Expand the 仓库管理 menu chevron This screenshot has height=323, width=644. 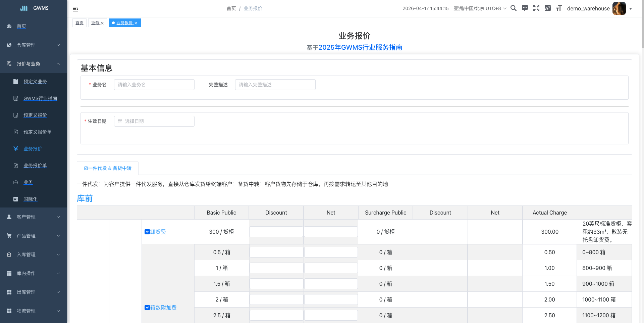(58, 45)
